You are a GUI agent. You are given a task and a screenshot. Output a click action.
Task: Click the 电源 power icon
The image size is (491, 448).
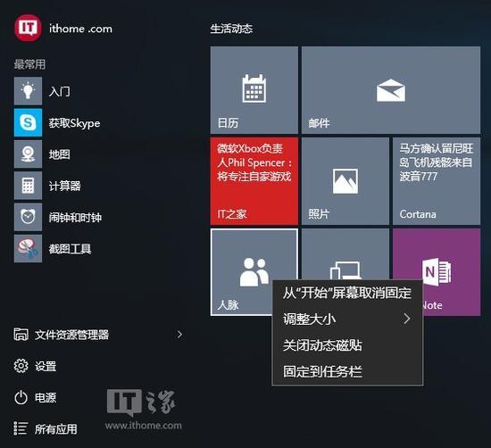click(x=21, y=398)
